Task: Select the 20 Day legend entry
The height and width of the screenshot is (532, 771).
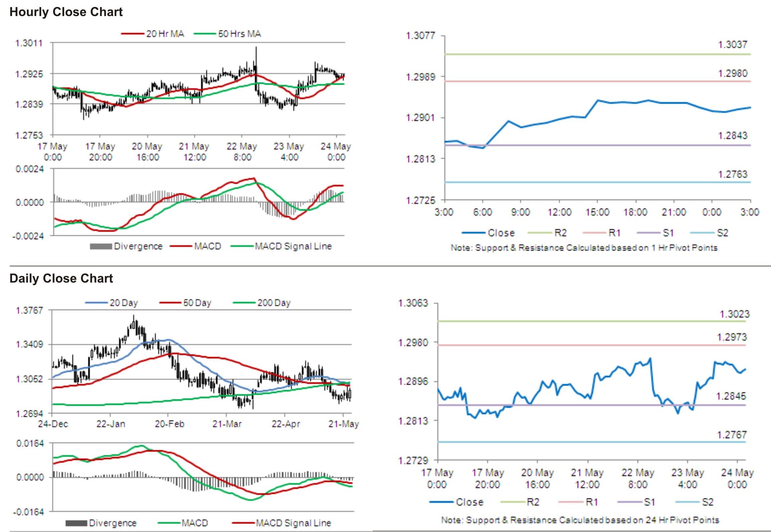Action: coord(111,303)
